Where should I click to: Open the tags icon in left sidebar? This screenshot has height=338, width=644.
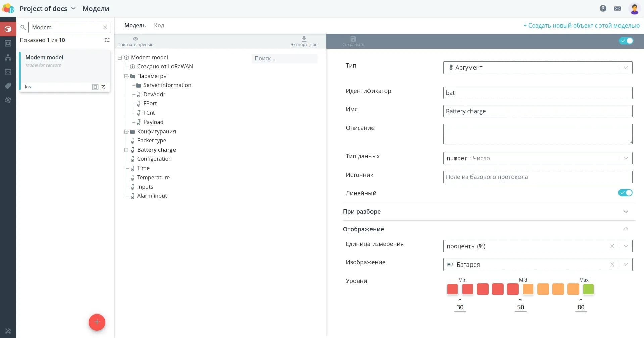(8, 86)
